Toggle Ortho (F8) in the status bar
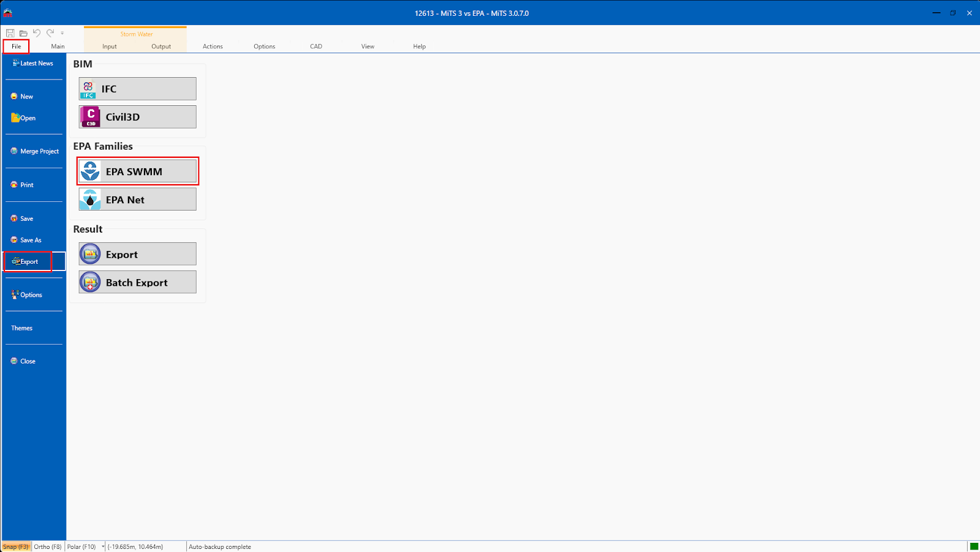 (48, 546)
